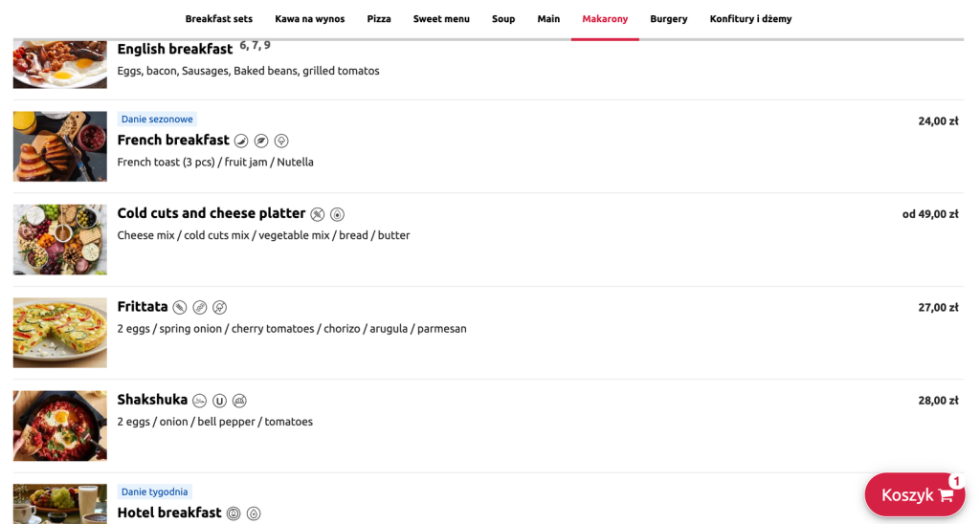Screen dimensions: 980x524
Task: Select the Makarony tab
Action: pos(605,19)
